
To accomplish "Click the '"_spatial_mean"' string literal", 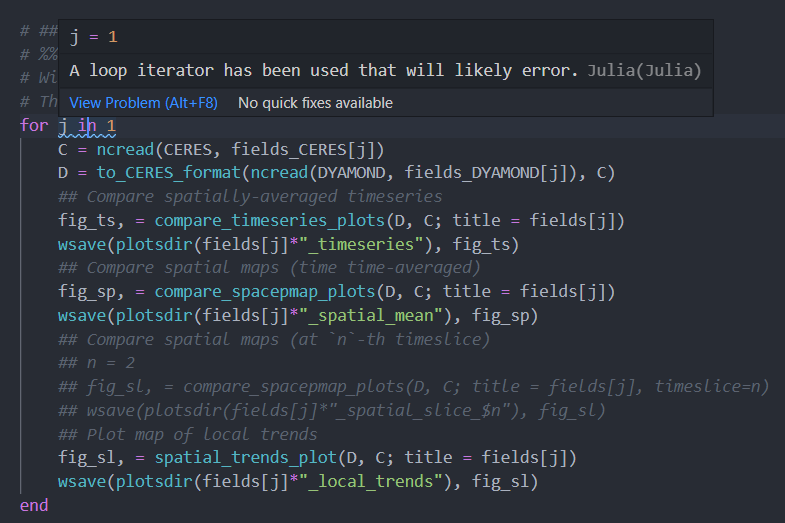I will [x=370, y=315].
